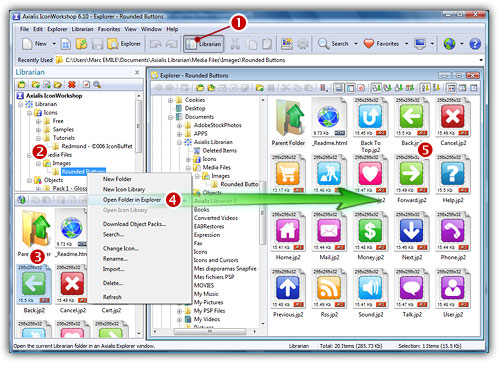Click the Cut scissors icon in main toolbar
Viewport: 500px width, 375px height.
coord(235,44)
